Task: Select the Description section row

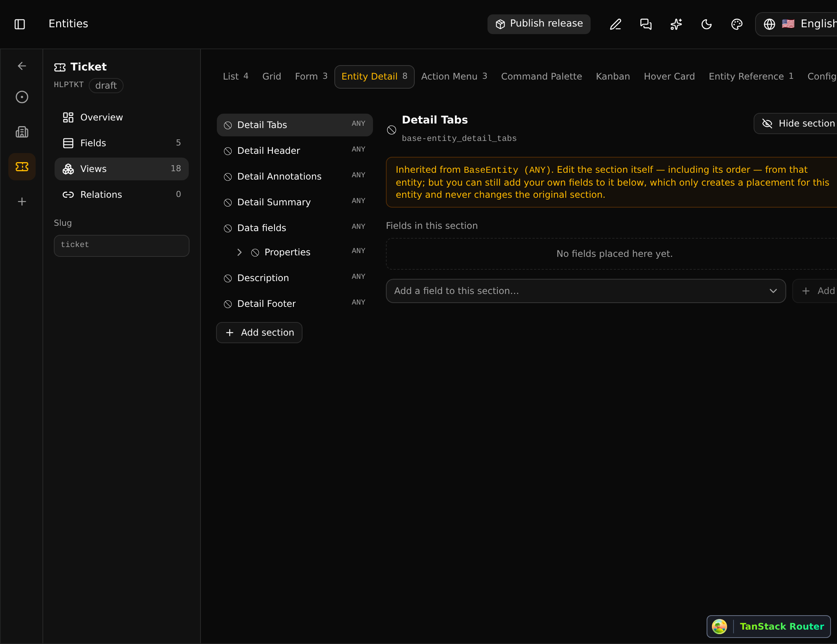Action: [x=295, y=278]
